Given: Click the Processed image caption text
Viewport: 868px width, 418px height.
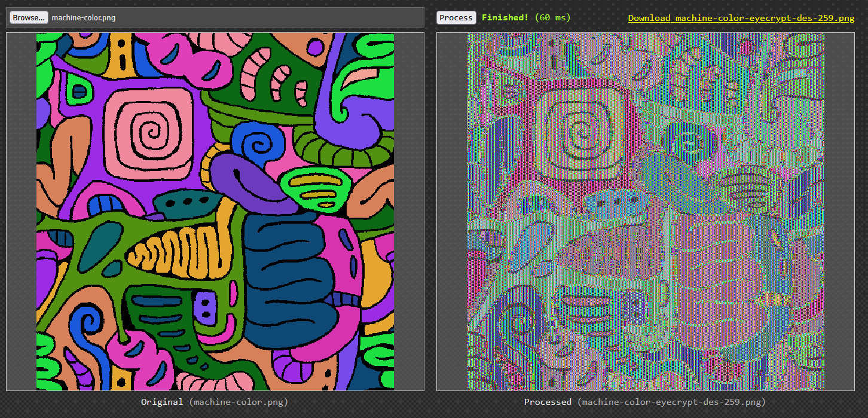Looking at the screenshot, I should tap(644, 402).
